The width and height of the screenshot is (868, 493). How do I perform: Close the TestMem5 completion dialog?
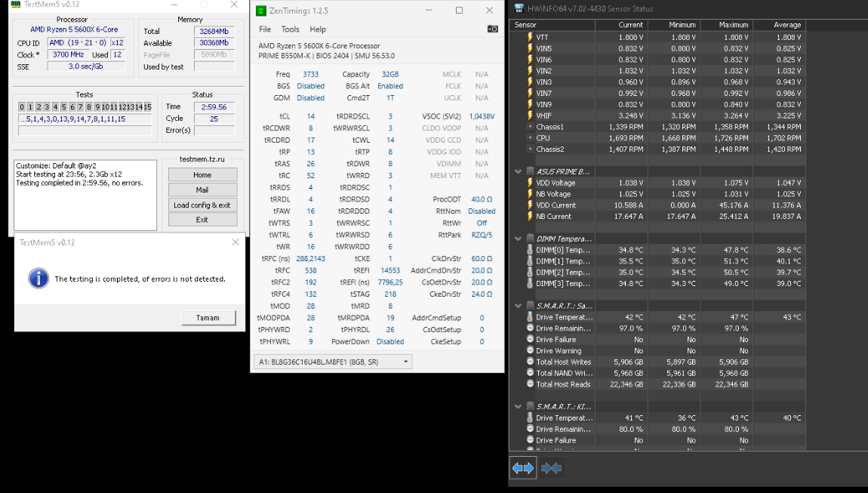tap(235, 242)
